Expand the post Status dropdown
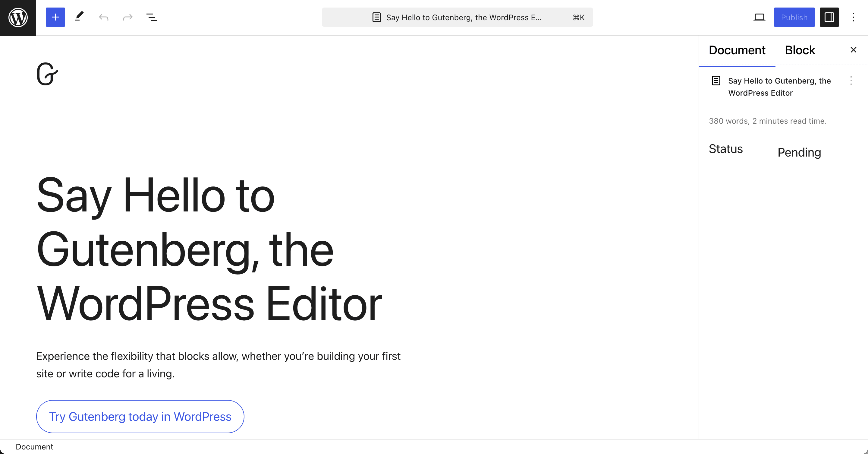Viewport: 868px width, 454px height. (x=800, y=152)
